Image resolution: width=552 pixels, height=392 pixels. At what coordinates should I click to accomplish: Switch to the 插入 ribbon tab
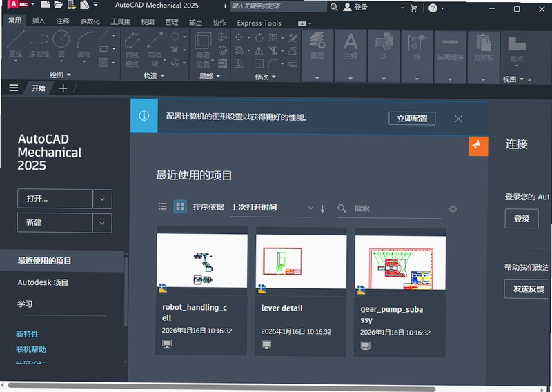coord(39,21)
